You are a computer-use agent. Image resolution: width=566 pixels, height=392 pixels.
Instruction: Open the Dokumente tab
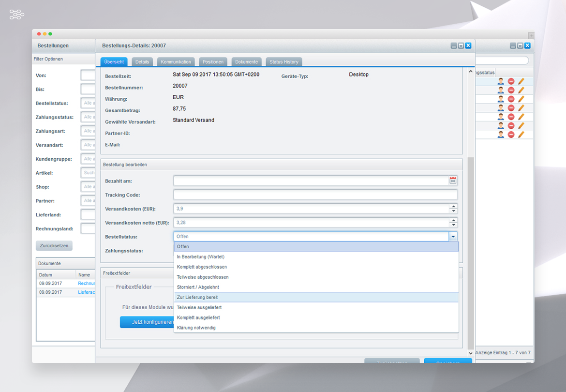point(247,62)
